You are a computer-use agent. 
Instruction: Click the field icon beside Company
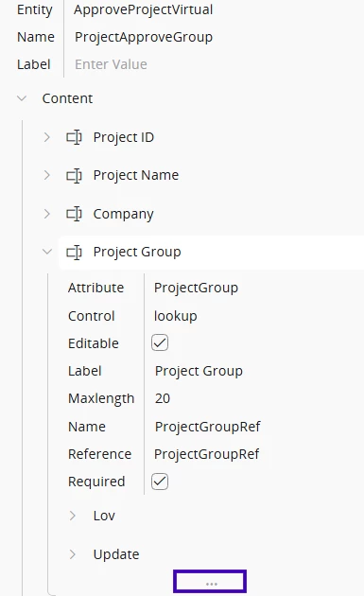pyautogui.click(x=74, y=214)
